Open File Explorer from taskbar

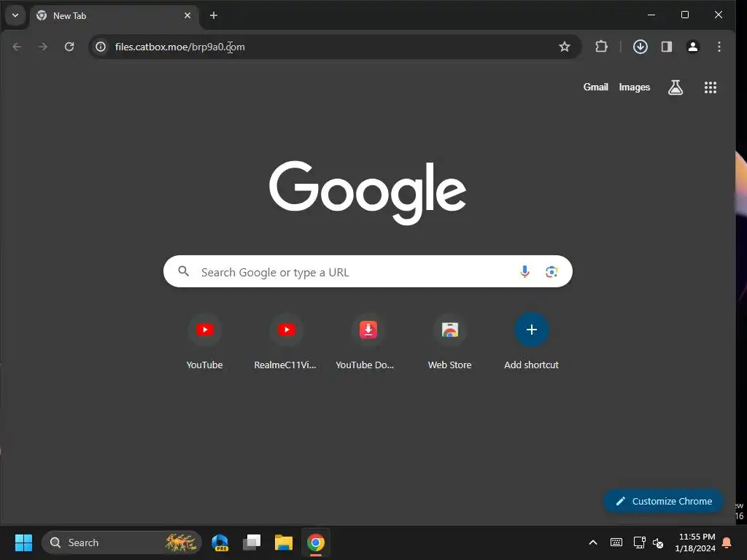click(x=284, y=542)
